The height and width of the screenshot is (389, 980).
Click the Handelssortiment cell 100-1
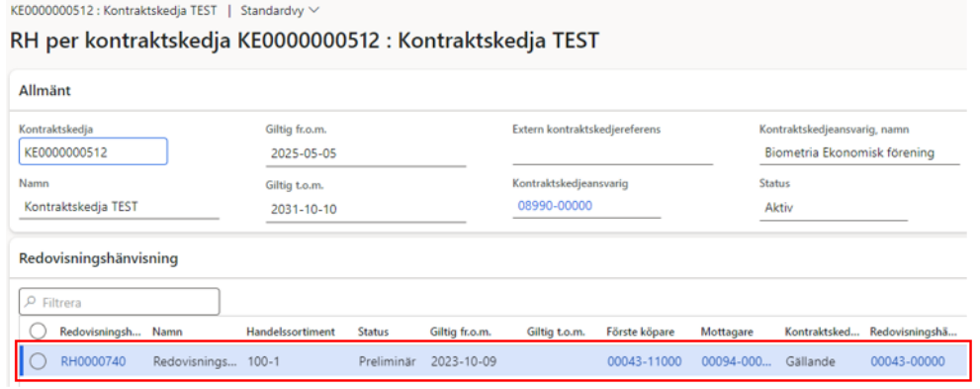[x=263, y=361]
